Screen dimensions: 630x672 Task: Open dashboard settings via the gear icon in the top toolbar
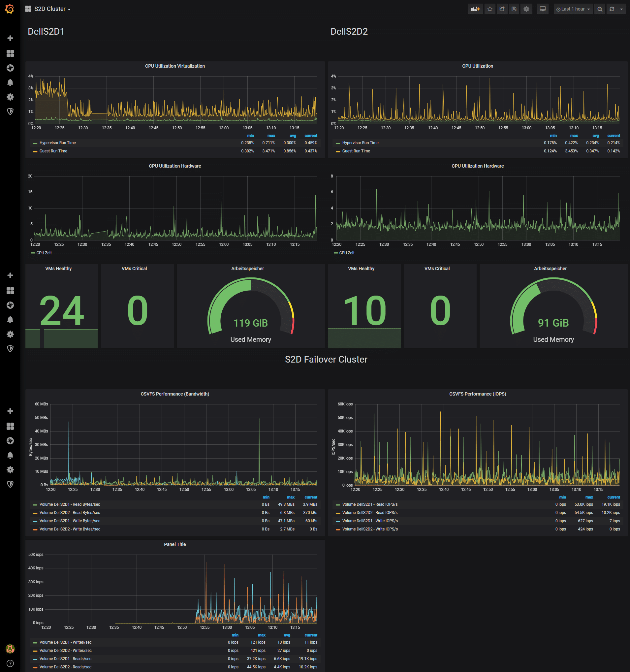coord(526,9)
